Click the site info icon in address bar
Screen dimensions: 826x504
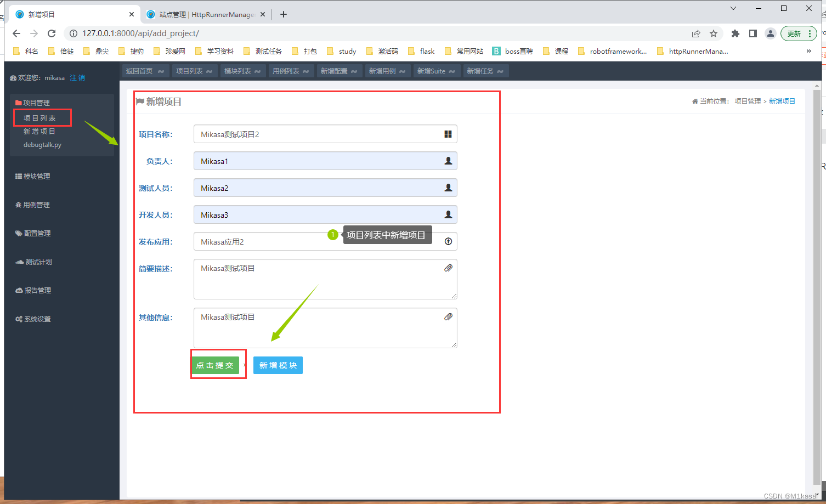[73, 33]
